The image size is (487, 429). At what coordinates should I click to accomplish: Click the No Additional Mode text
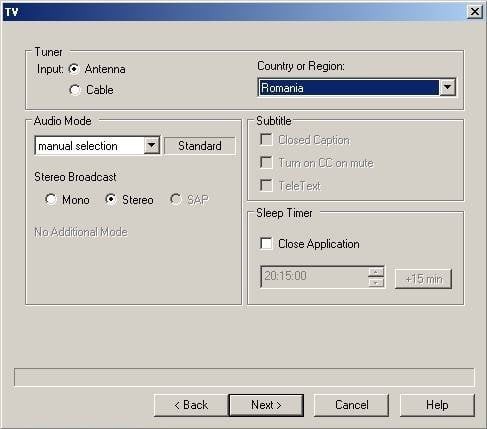81,232
